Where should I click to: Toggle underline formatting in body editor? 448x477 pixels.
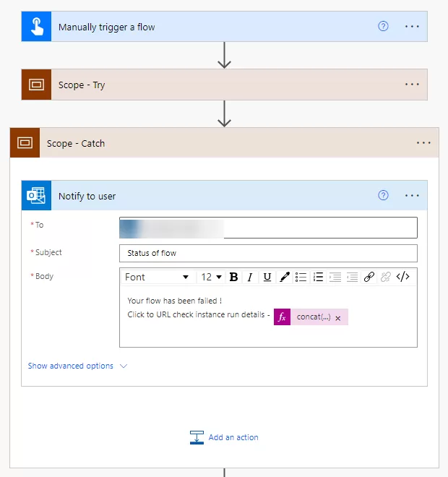(267, 277)
